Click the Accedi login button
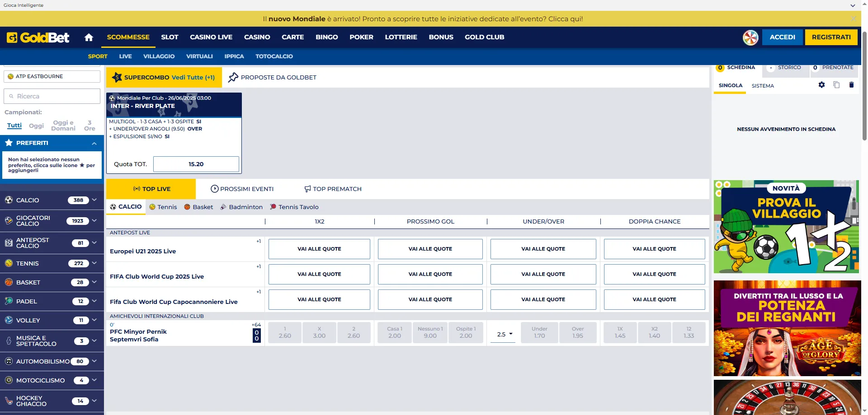 (782, 37)
